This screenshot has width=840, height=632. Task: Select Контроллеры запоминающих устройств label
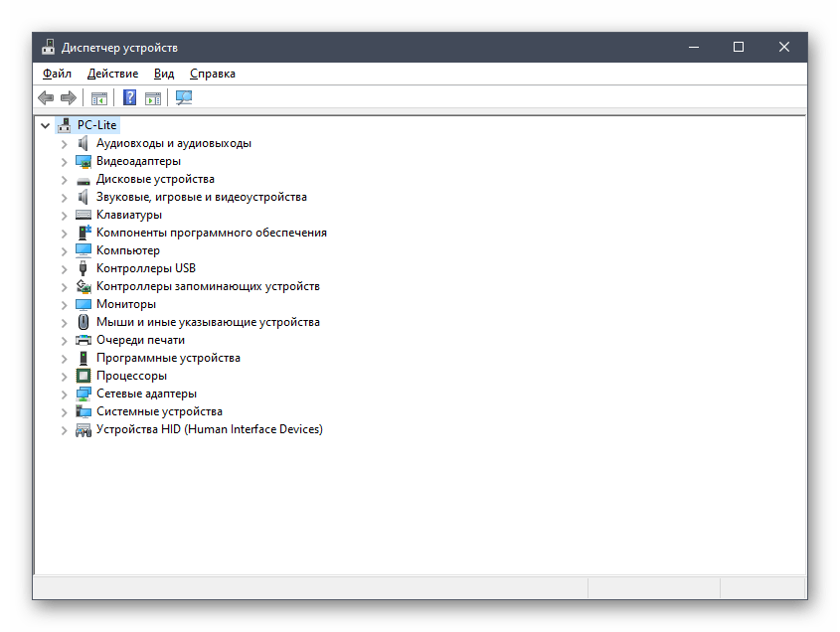click(208, 286)
